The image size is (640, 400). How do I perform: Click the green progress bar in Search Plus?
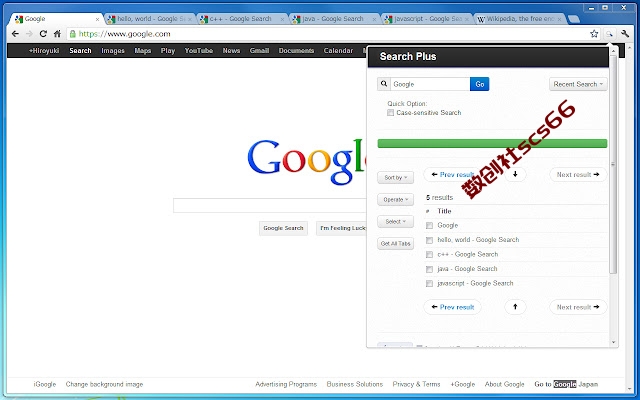point(492,143)
